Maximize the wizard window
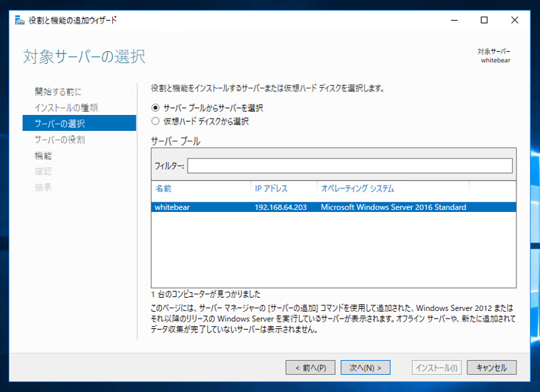The image size is (540, 392). pos(484,20)
